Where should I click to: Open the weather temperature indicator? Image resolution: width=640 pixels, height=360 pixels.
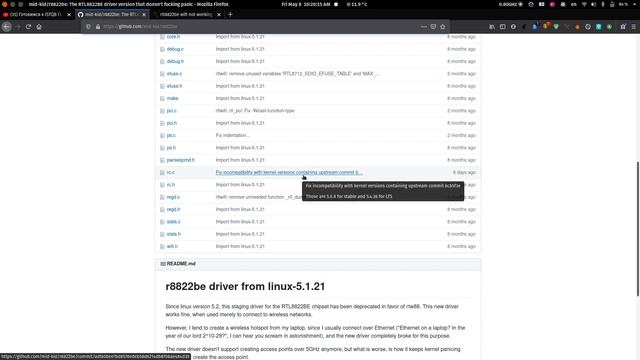point(357,4)
